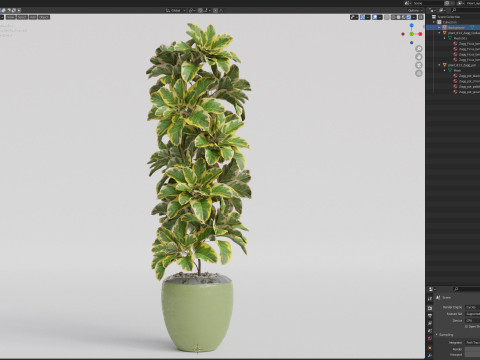Select last pot material in outliner
The height and width of the screenshot is (360, 480).
tap(469, 92)
